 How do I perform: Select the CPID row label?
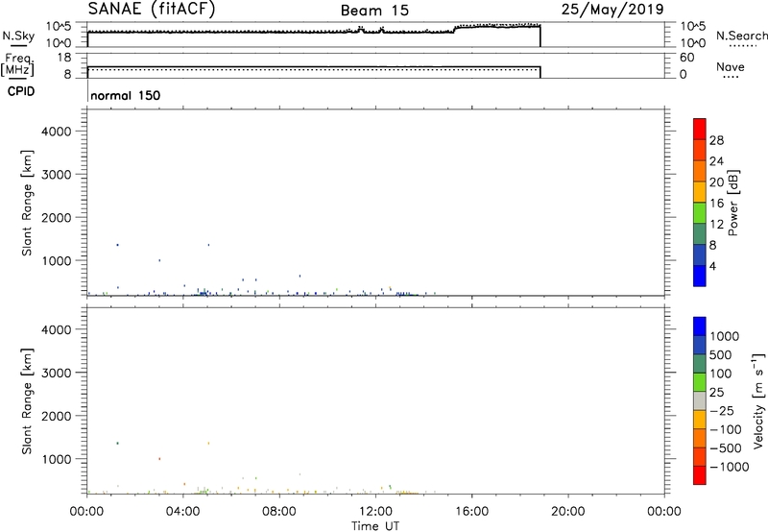click(x=21, y=91)
